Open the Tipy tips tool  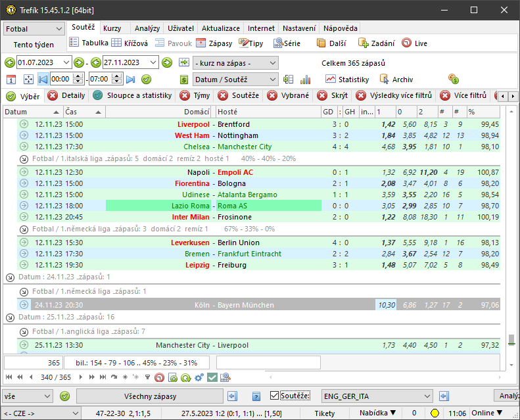point(250,43)
